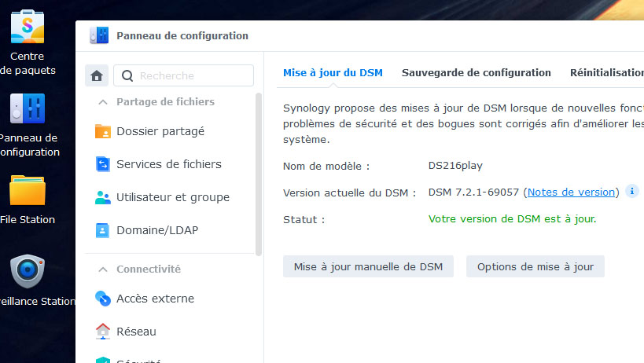Click the status text Votre version de DSM est à jour
The image size is (644, 363).
[512, 219]
